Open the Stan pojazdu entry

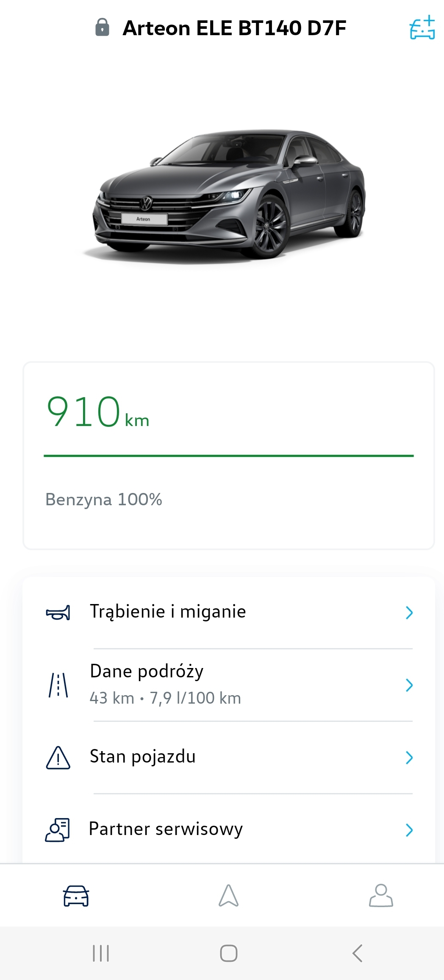[x=143, y=757]
